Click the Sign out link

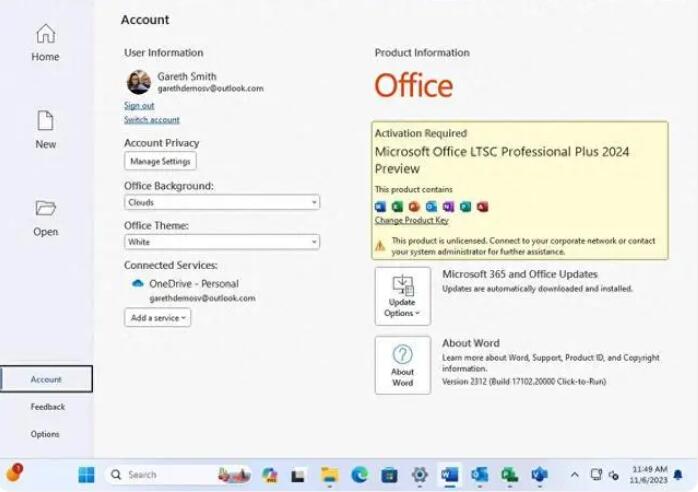(x=139, y=106)
